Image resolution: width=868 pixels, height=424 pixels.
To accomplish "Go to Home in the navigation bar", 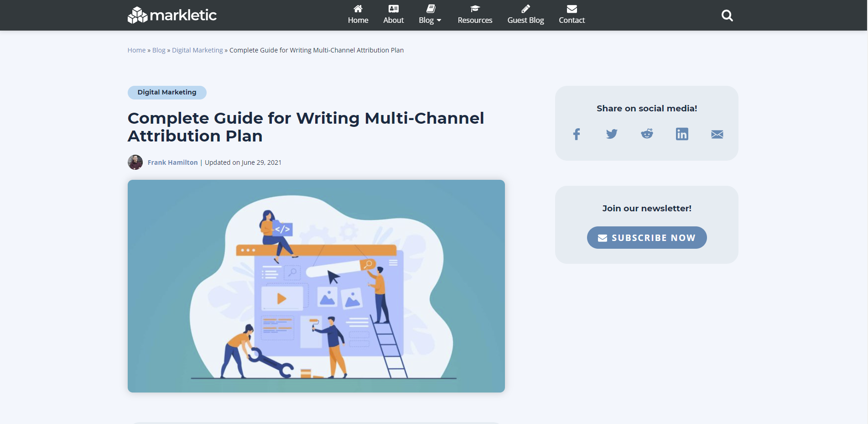I will tap(358, 15).
